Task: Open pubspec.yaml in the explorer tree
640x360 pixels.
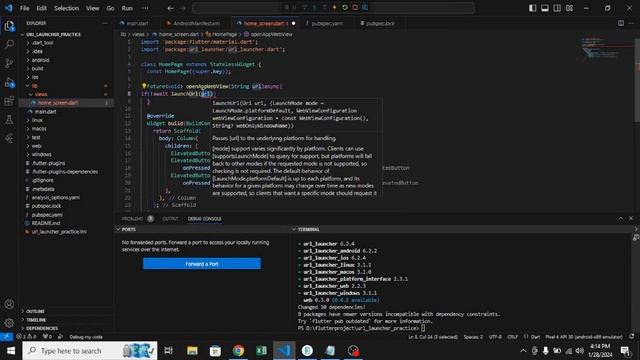Action: 47,215
